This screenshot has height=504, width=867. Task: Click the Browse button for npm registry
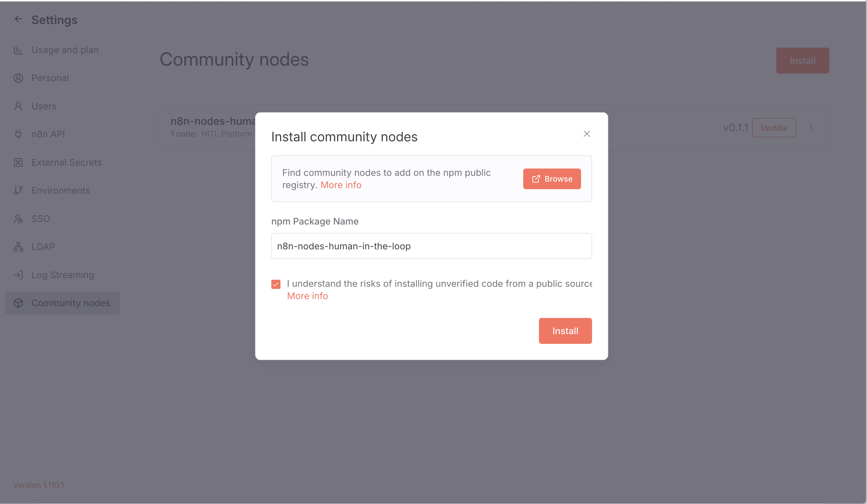551,178
